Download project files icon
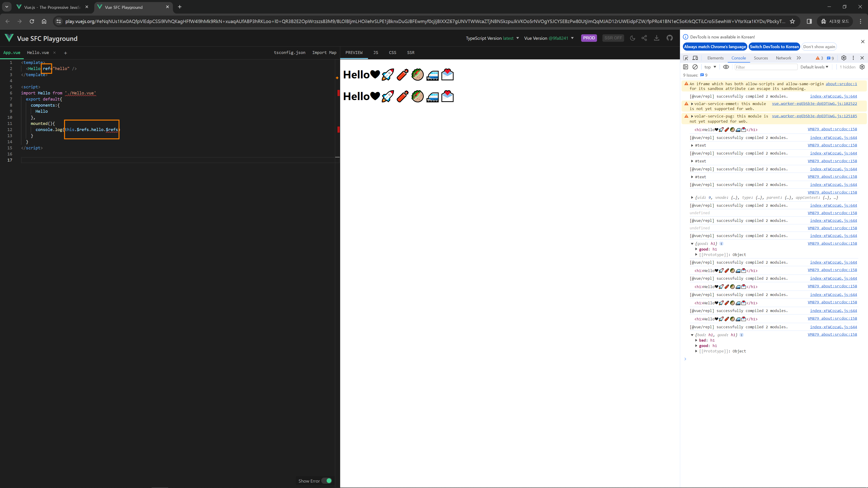 coord(657,38)
